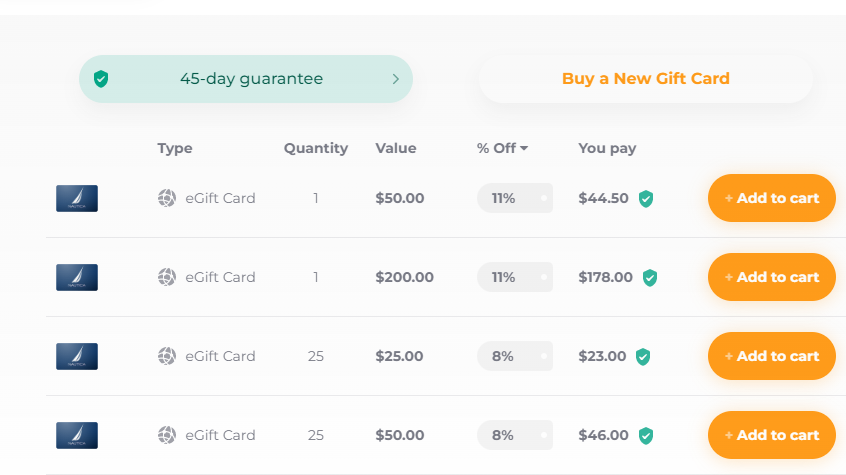Add the $23.00 eGift card to cart
Image resolution: width=846 pixels, height=475 pixels.
[771, 356]
